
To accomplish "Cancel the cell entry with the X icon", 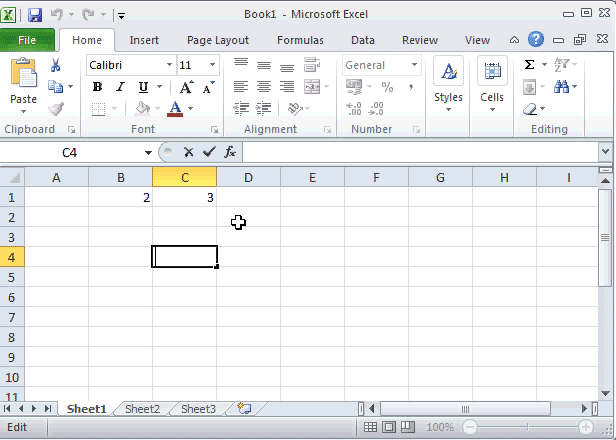I will point(188,152).
